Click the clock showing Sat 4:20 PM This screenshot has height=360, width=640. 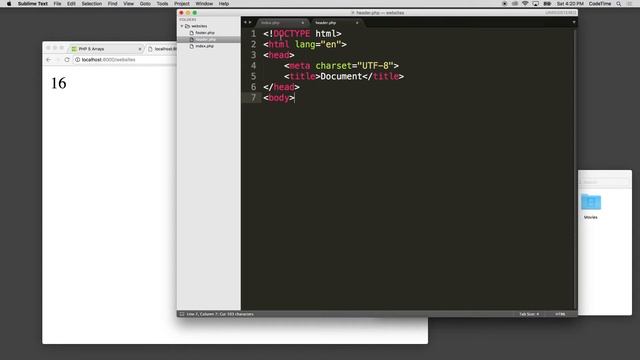coord(570,4)
